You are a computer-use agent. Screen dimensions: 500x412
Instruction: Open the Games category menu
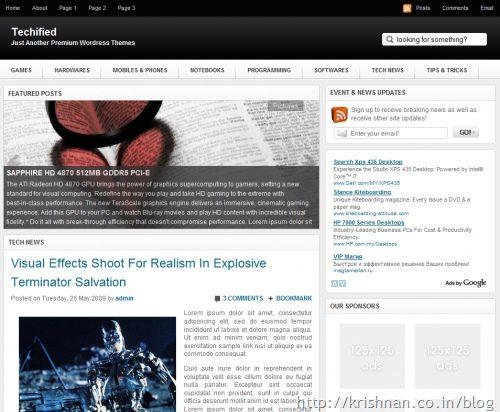click(x=21, y=70)
